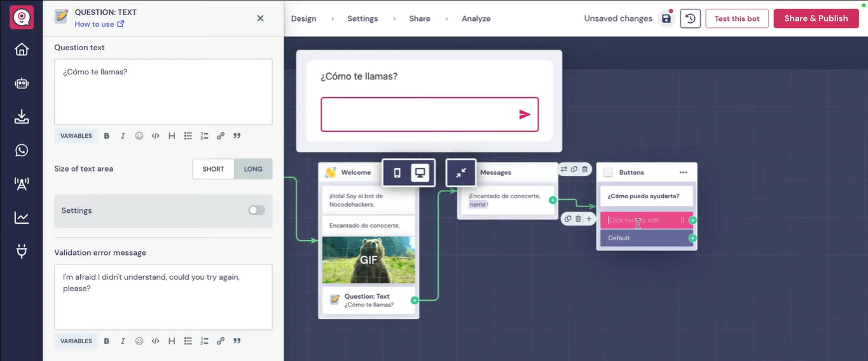Insert code in the Question text toolbar
This screenshot has height=361, width=868.
(155, 135)
